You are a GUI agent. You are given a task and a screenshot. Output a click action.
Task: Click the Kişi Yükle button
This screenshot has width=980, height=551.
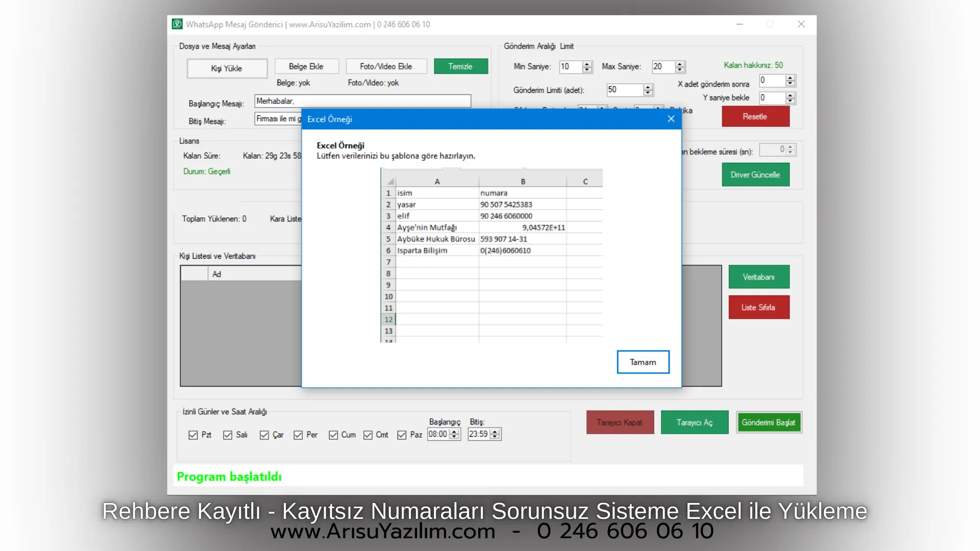(x=227, y=68)
